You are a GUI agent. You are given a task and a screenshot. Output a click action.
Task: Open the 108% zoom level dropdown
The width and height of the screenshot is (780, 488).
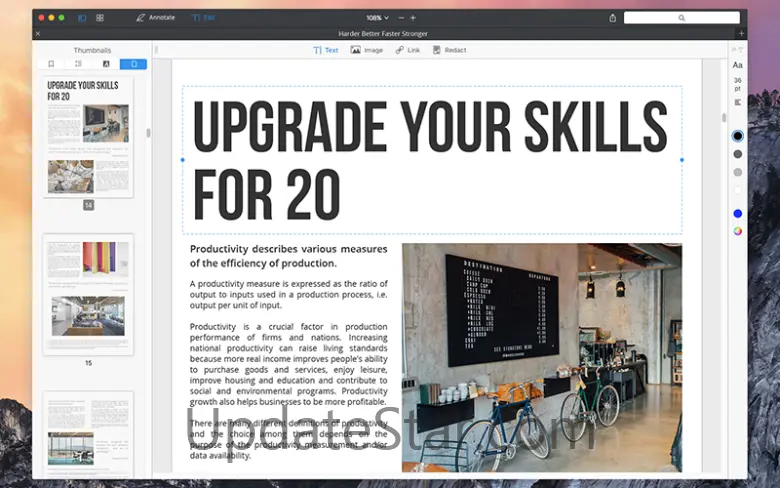point(378,17)
